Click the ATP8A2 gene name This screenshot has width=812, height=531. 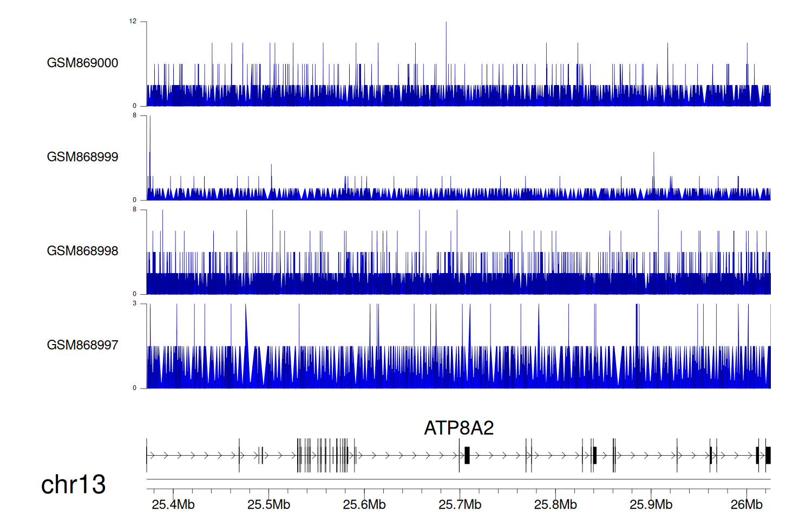[459, 428]
